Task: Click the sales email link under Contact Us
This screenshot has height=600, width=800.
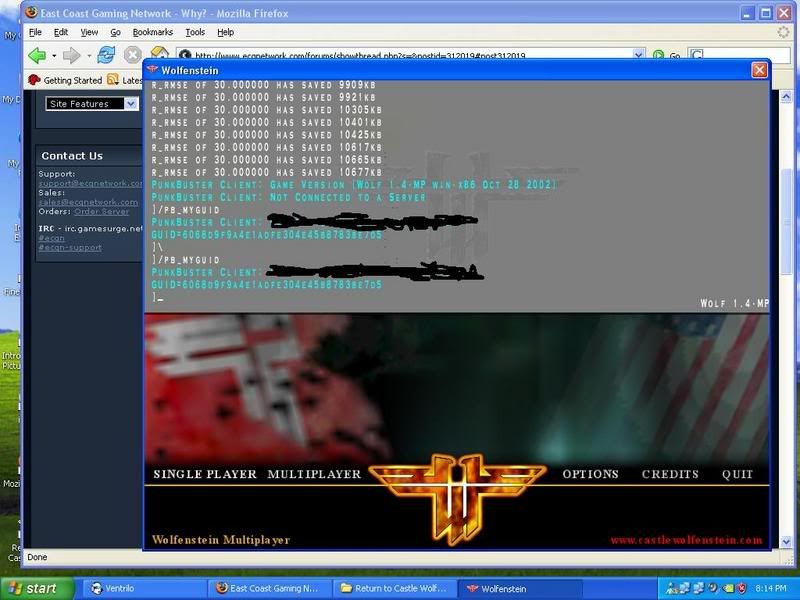Action: (x=88, y=202)
